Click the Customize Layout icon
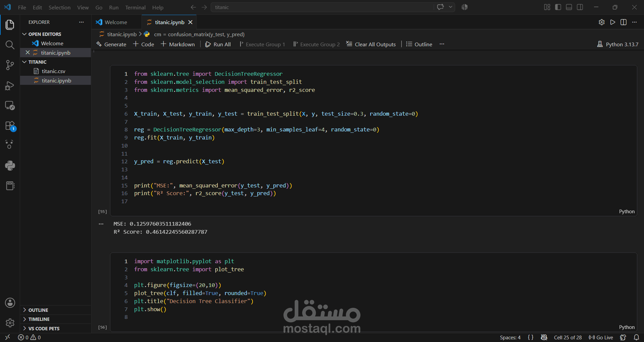Image resolution: width=644 pixels, height=342 pixels. (x=547, y=7)
